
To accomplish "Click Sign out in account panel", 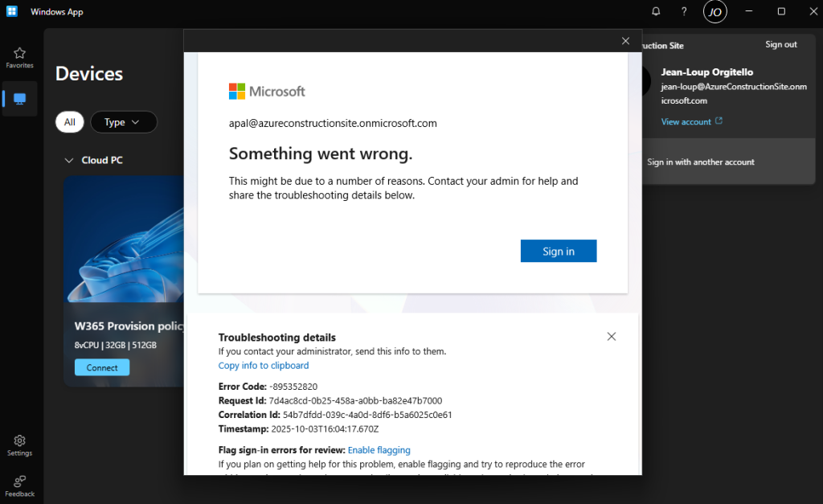I will (x=780, y=44).
